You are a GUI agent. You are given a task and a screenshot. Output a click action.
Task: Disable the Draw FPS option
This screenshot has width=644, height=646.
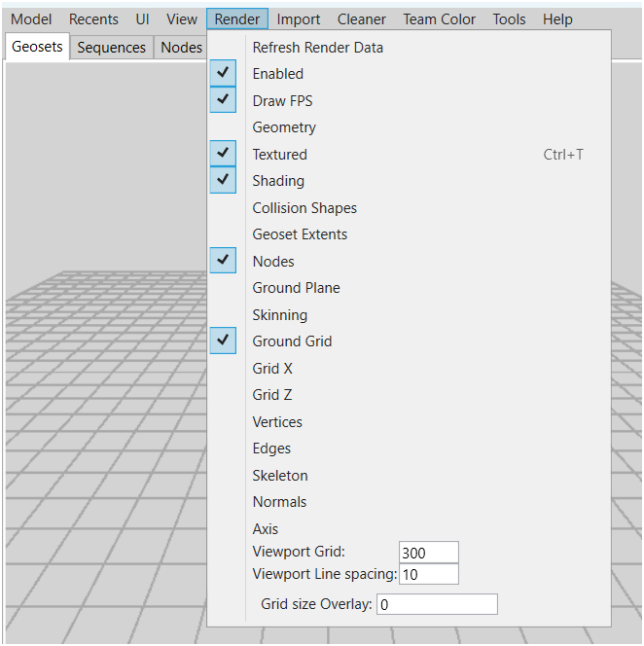[x=409, y=100]
